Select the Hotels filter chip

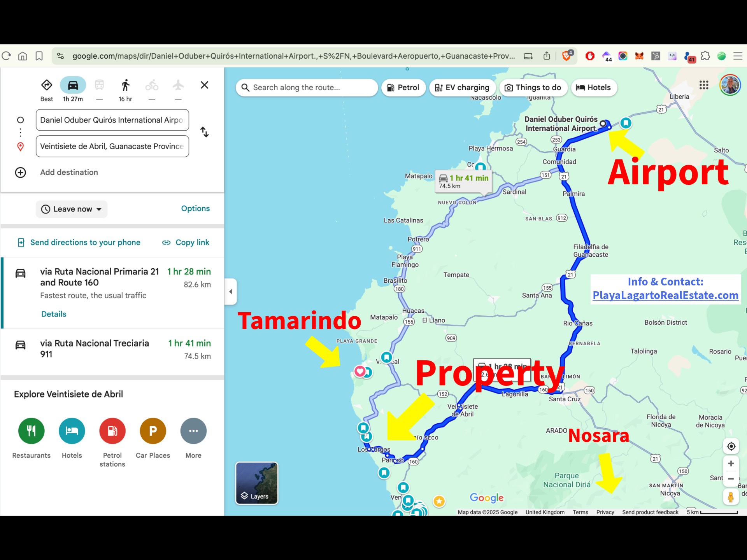pyautogui.click(x=593, y=87)
